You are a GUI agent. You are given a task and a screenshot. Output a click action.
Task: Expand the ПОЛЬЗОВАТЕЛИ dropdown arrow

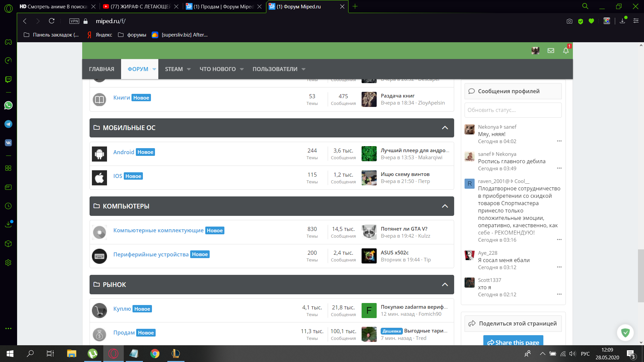tap(304, 69)
